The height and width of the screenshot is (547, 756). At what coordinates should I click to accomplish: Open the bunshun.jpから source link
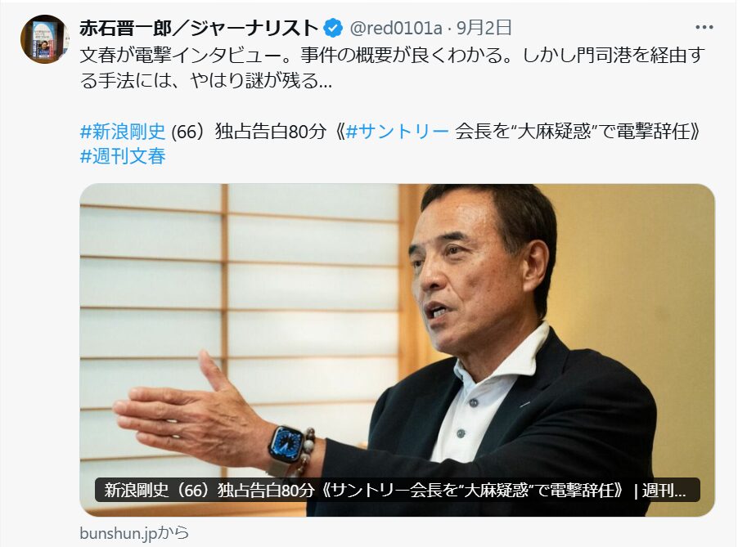pos(134,532)
